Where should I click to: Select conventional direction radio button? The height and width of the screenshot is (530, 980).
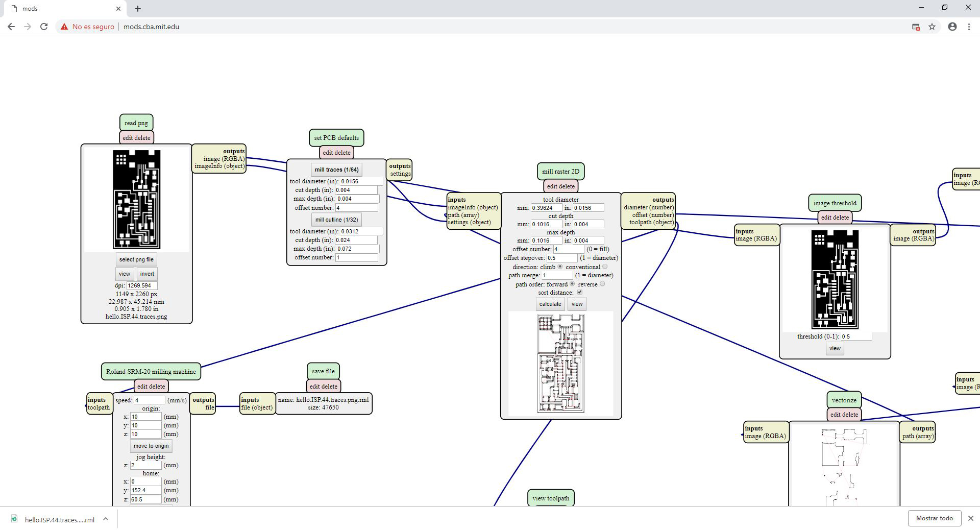pyautogui.click(x=605, y=267)
